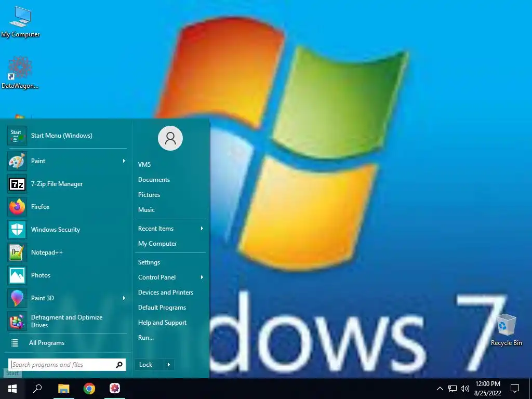This screenshot has height=399, width=532.
Task: Open the Photos app icon
Action: (x=17, y=275)
